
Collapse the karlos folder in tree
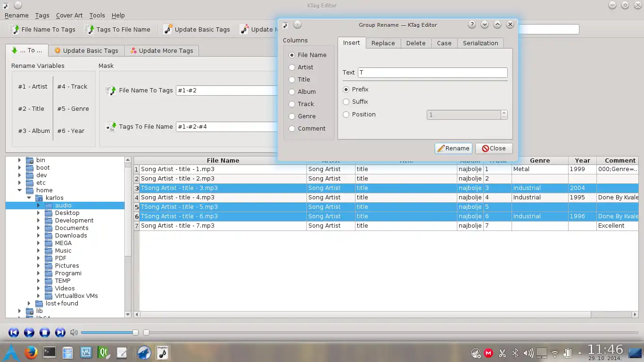(x=29, y=198)
